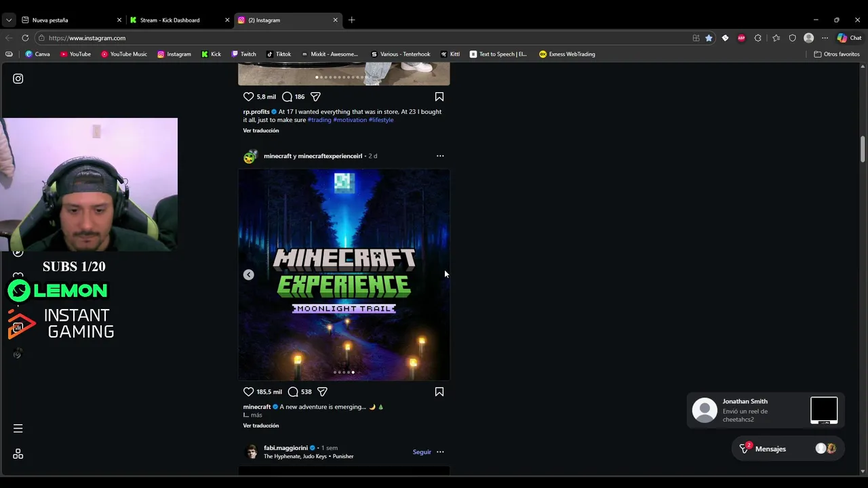Share the rp.profits post
Screen dimensions: 868x488
pyautogui.click(x=315, y=97)
